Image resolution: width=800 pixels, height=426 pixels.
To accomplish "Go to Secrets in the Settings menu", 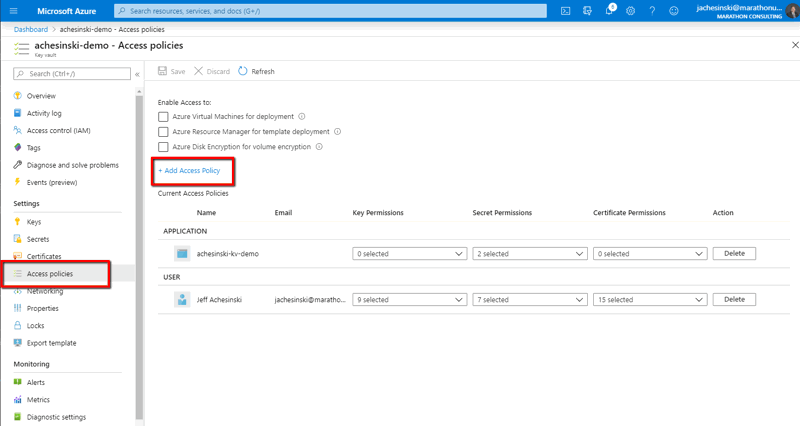I will (38, 239).
